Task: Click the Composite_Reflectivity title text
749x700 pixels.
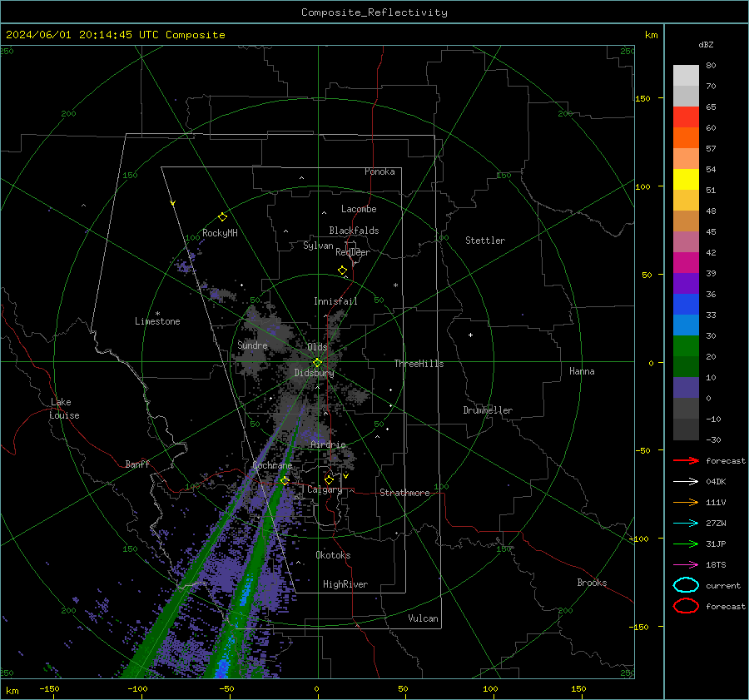Action: [x=374, y=12]
